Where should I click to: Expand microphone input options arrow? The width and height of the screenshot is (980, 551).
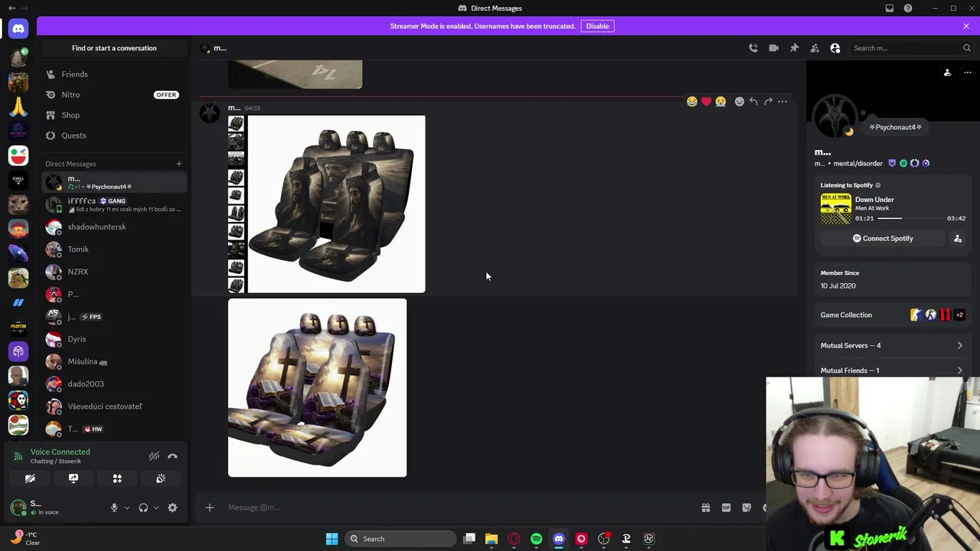click(127, 508)
